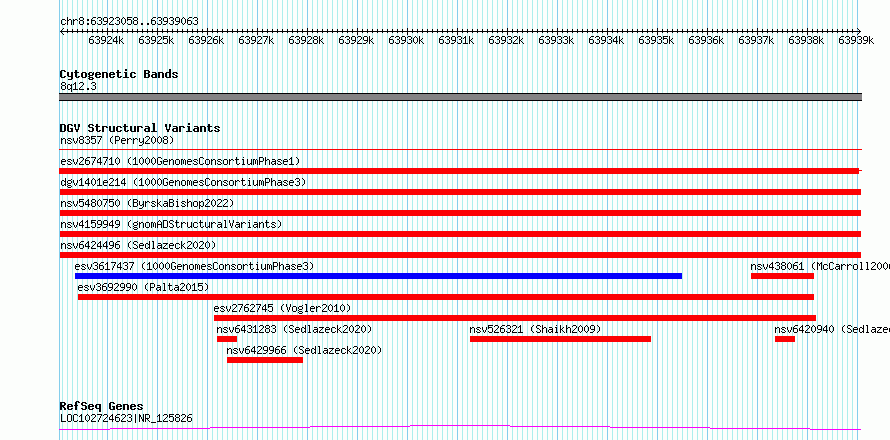Select the esv2674710 variant bar
The width and height of the screenshot is (890, 440).
pos(459,171)
